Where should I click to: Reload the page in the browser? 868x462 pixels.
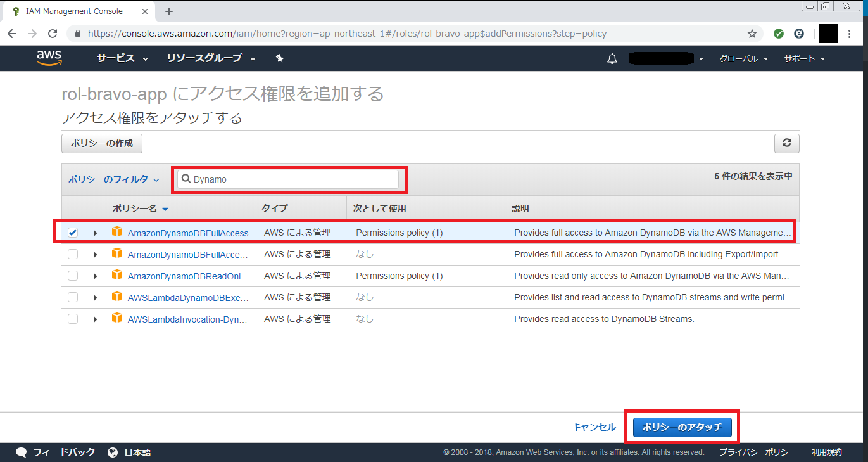pyautogui.click(x=53, y=34)
